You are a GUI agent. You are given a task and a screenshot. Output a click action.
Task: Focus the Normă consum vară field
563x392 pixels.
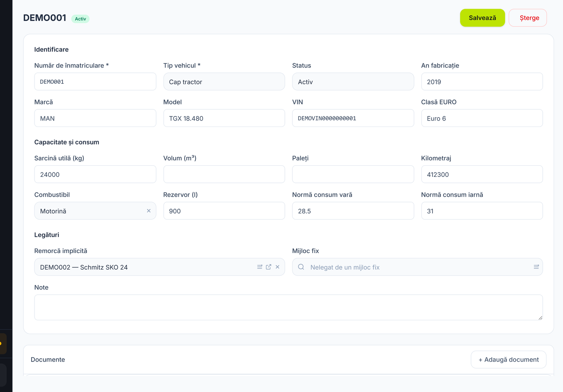coord(353,211)
